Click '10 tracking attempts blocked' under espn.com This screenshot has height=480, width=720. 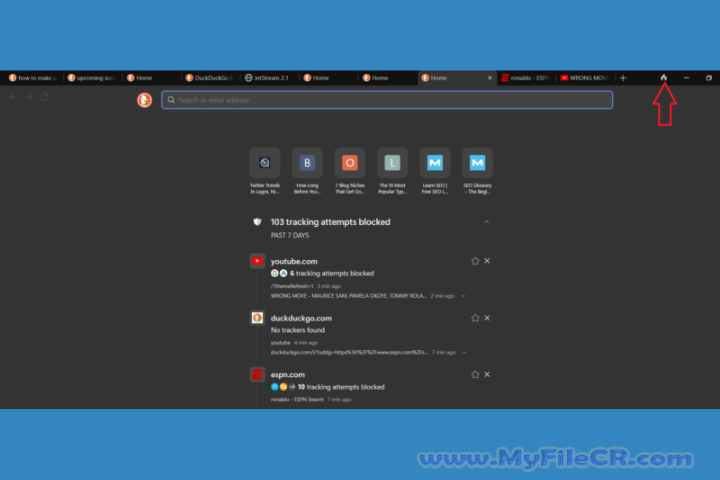[x=341, y=387]
